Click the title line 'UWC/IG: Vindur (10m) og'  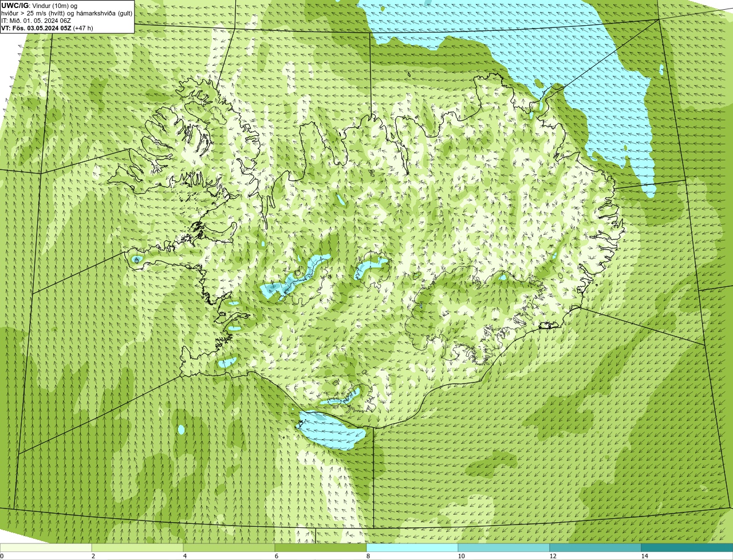(x=40, y=6)
